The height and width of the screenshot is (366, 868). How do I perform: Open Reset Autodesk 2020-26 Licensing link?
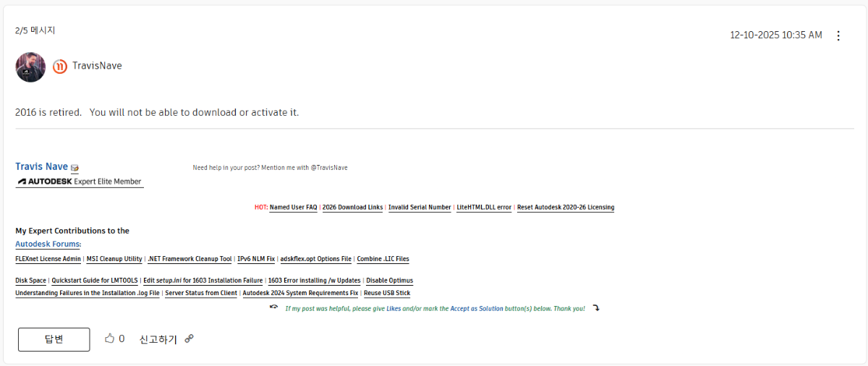point(566,208)
